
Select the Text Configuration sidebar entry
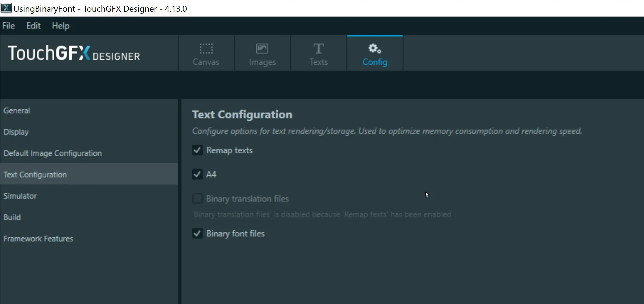click(x=89, y=174)
